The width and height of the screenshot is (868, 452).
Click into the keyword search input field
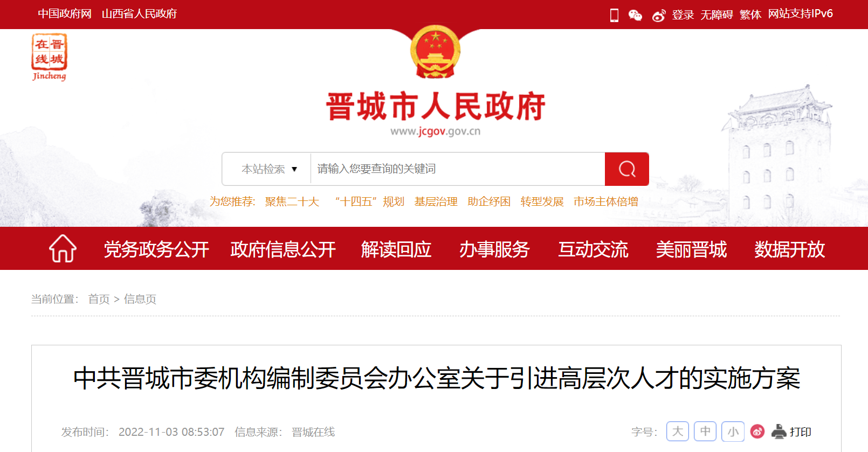[458, 169]
